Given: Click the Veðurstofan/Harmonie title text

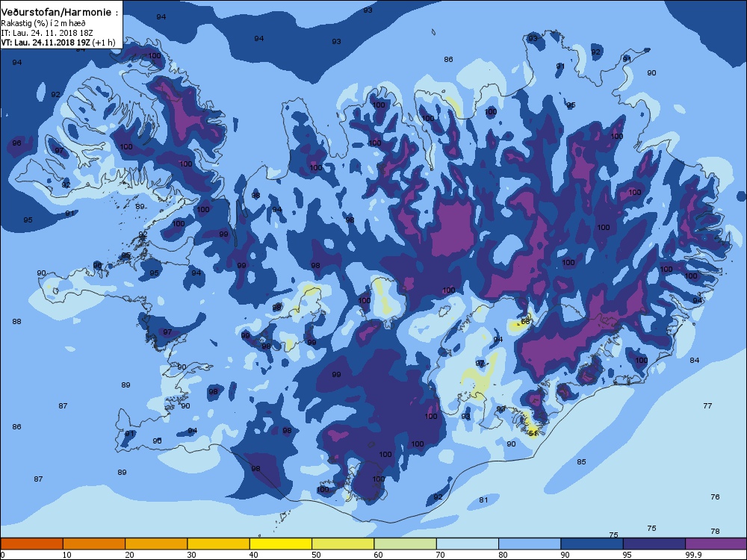Looking at the screenshot, I should point(59,13).
